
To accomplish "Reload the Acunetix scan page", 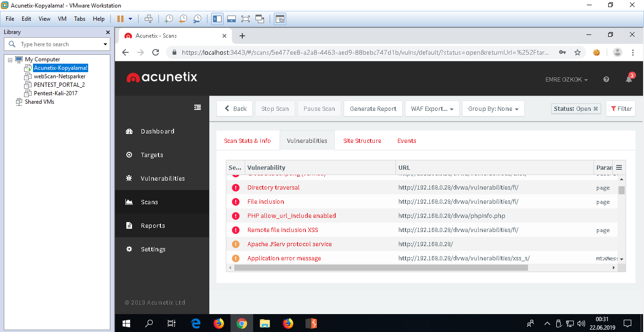I will 156,52.
